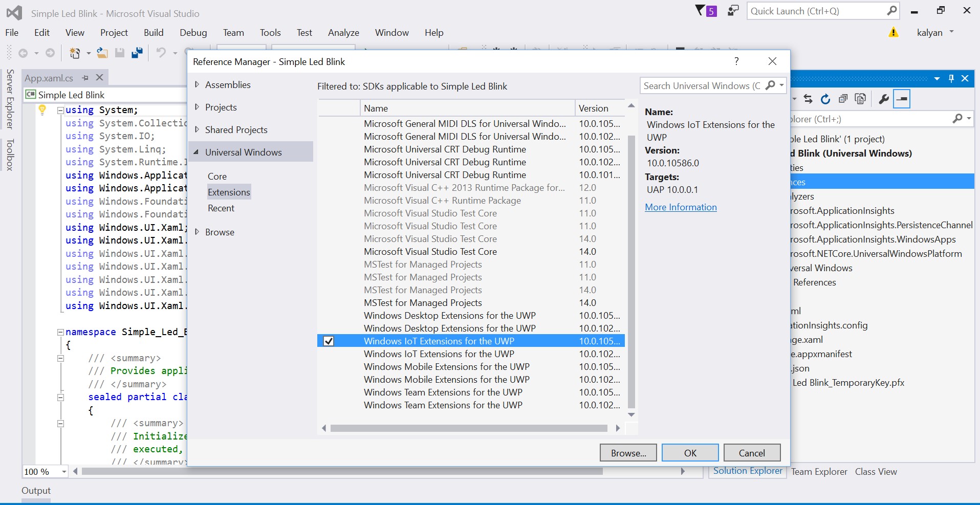
Task: Click the Show All Files icon
Action: 861,99
